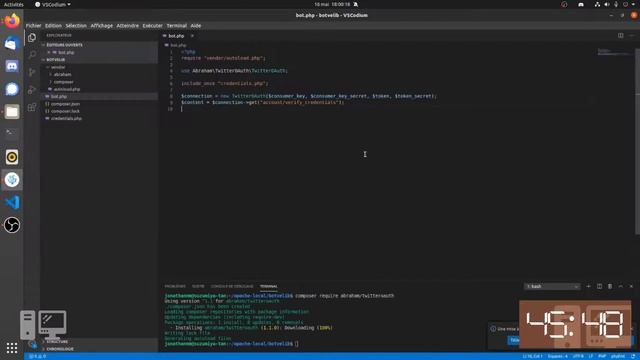Add a new terminal with plus icon

588,287
